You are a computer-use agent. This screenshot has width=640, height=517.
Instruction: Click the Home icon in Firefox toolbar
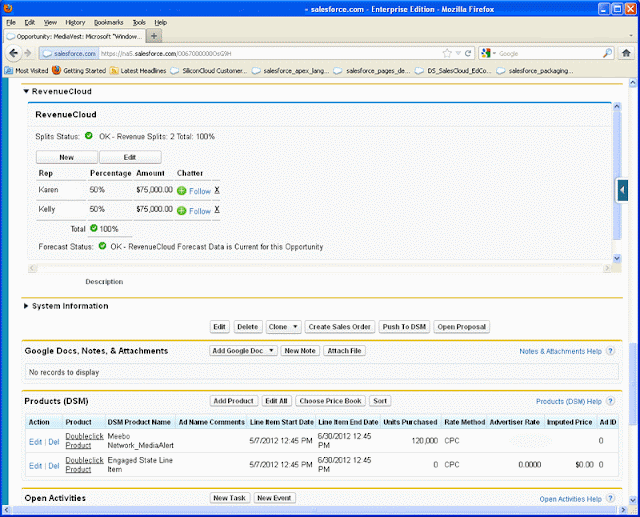(x=626, y=53)
